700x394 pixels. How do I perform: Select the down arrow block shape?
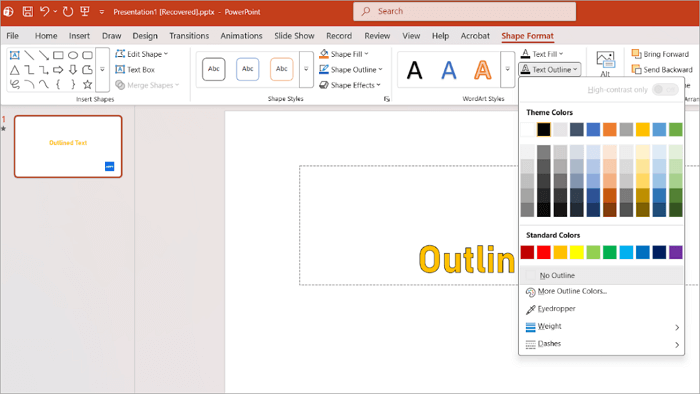pos(73,70)
